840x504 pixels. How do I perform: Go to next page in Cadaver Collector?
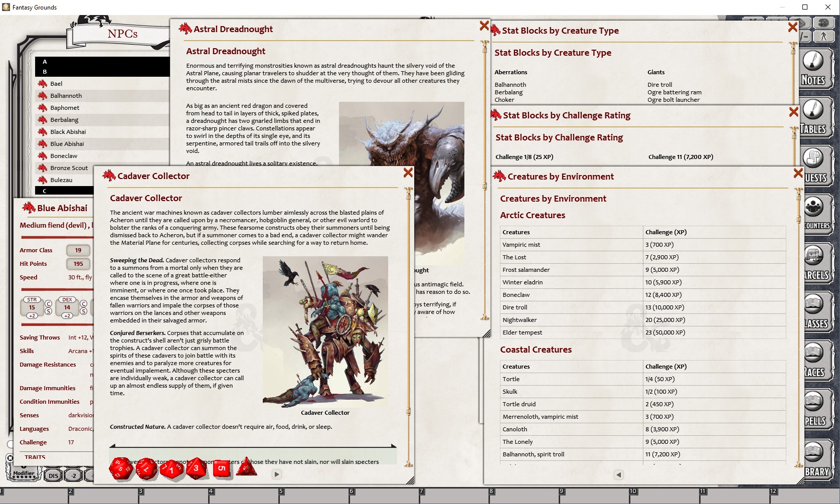pos(277,474)
